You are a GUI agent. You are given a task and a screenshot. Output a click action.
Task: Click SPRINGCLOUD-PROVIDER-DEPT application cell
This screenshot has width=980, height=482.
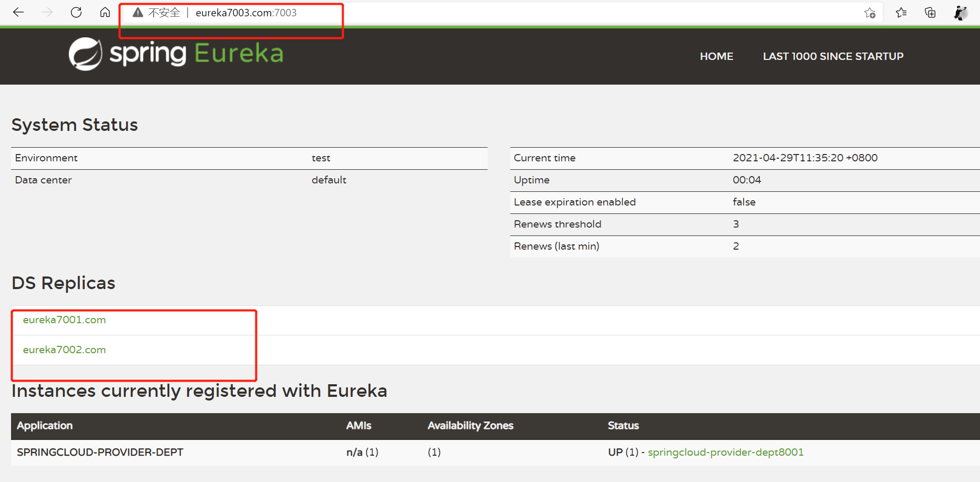[x=100, y=452]
